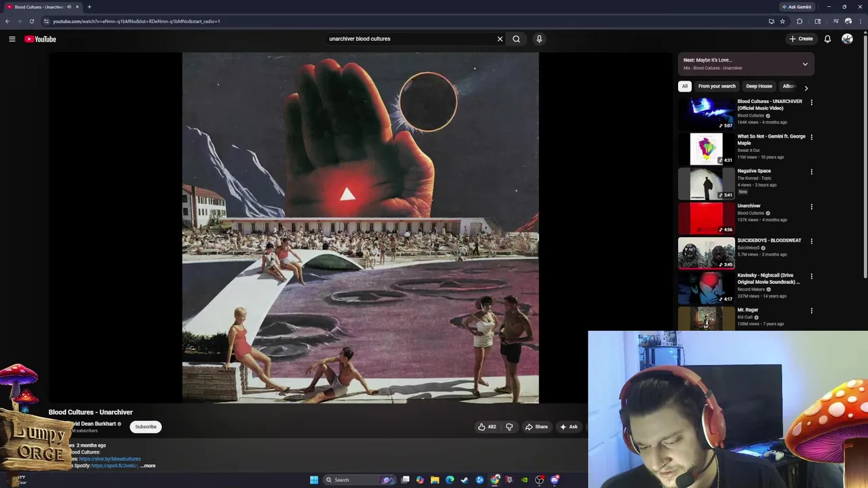Open SUICIDEBOYS BLOODSWEAT thumbnail
Viewport: 868px width, 488px height.
[x=706, y=253]
